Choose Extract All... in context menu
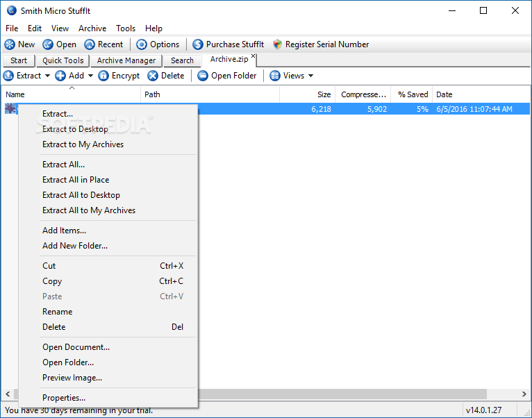This screenshot has height=418, width=532. 108,165
